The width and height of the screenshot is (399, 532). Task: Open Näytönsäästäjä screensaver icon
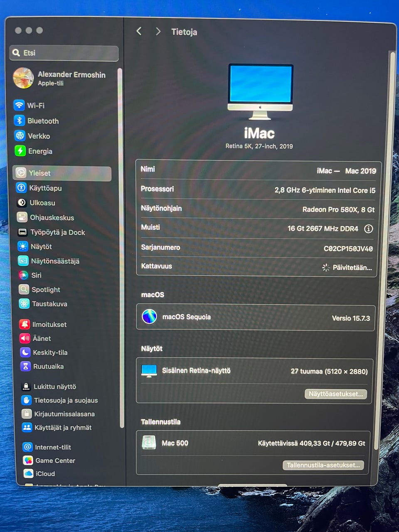[x=24, y=261]
